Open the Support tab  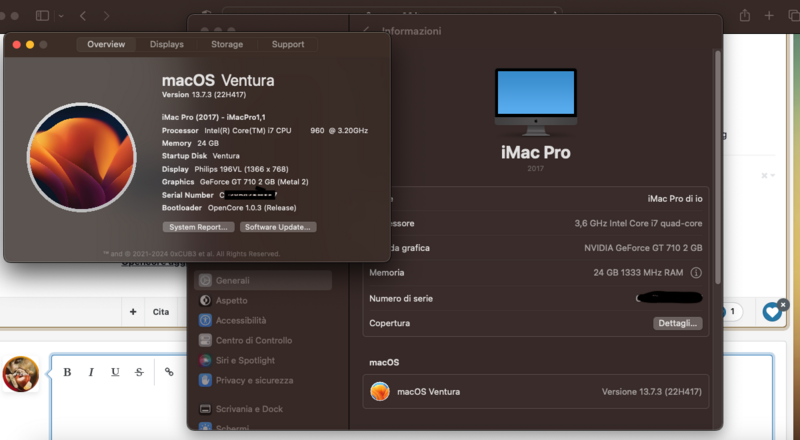[288, 44]
